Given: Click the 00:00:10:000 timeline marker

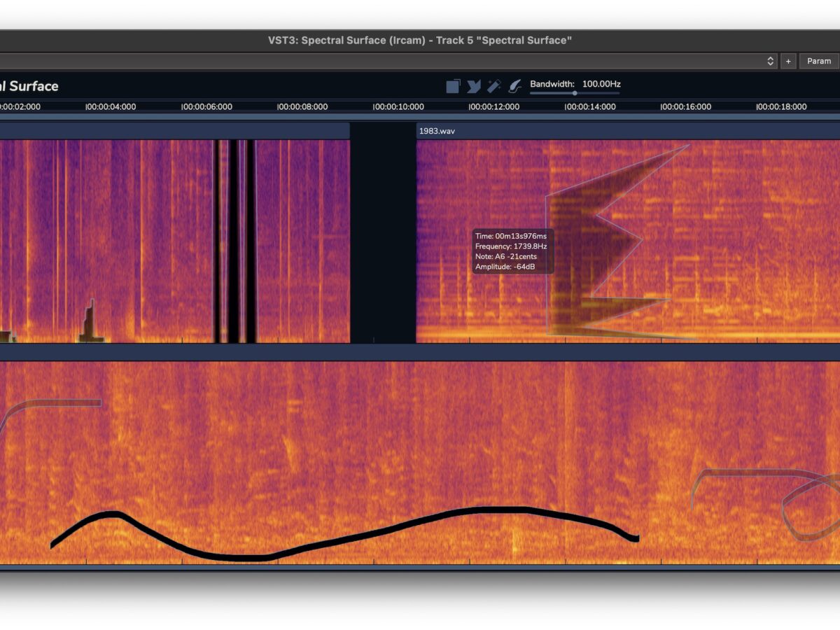Looking at the screenshot, I should pos(398,107).
